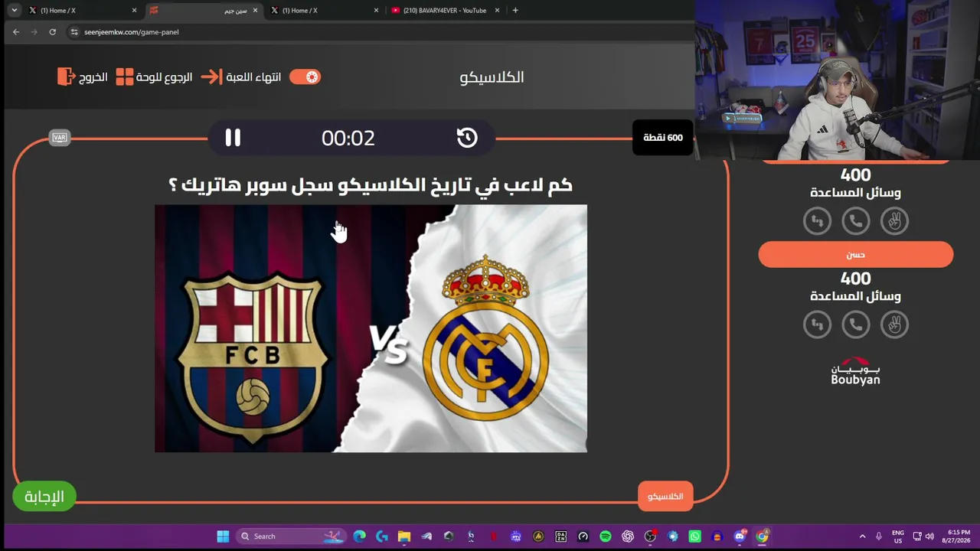Click the 600 نقطة points badge

point(663,138)
